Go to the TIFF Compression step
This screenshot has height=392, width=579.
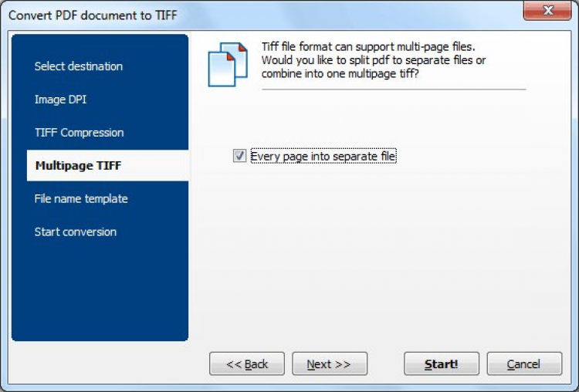click(79, 133)
